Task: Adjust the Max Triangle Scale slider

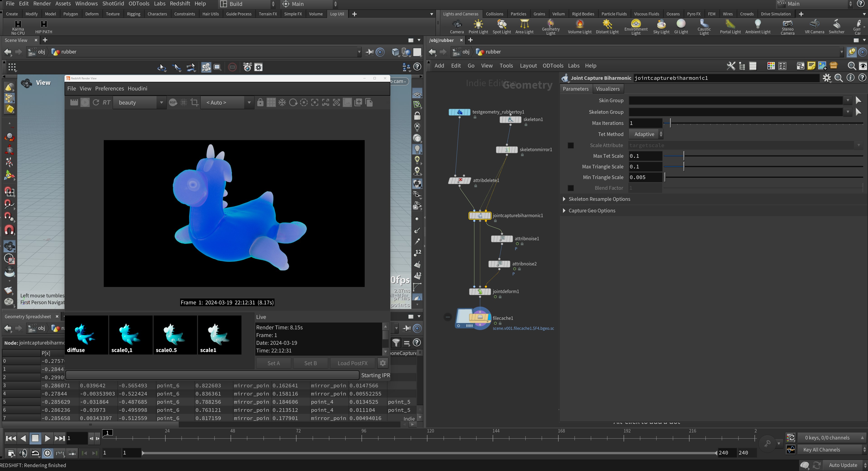Action: coord(764,167)
